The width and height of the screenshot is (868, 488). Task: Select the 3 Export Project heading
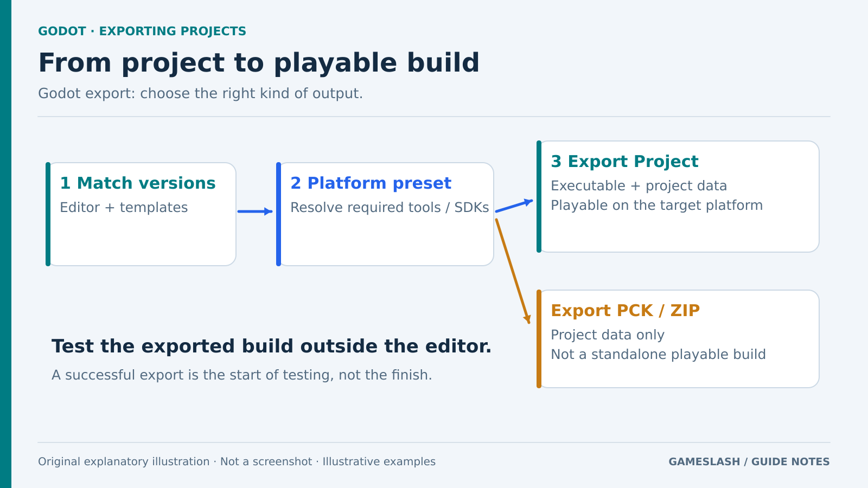(624, 162)
